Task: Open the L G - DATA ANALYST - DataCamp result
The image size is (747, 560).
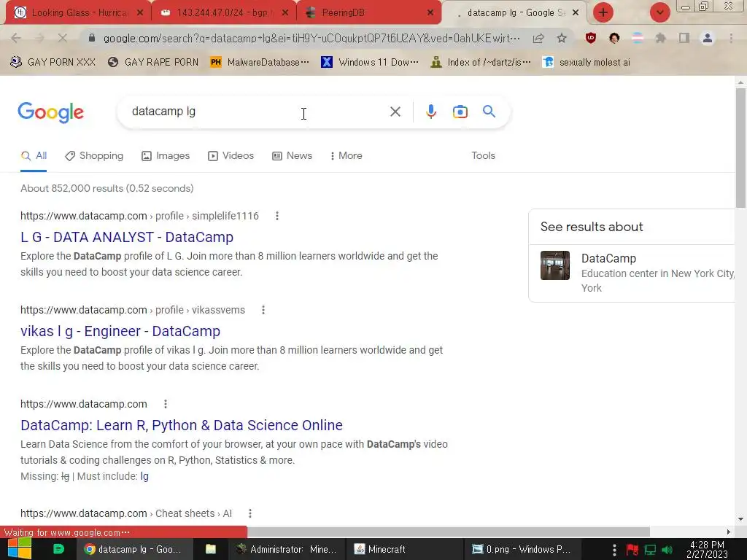Action: [127, 237]
